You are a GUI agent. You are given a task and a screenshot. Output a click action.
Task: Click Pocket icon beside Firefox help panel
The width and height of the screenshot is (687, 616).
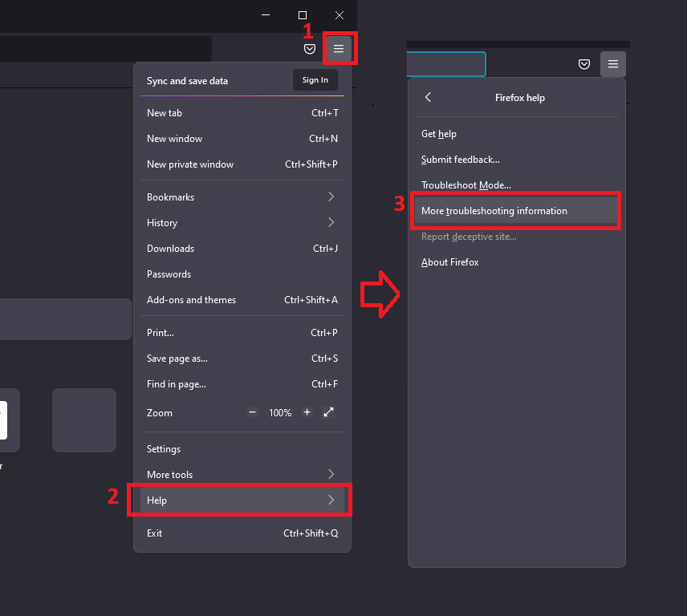pos(584,64)
